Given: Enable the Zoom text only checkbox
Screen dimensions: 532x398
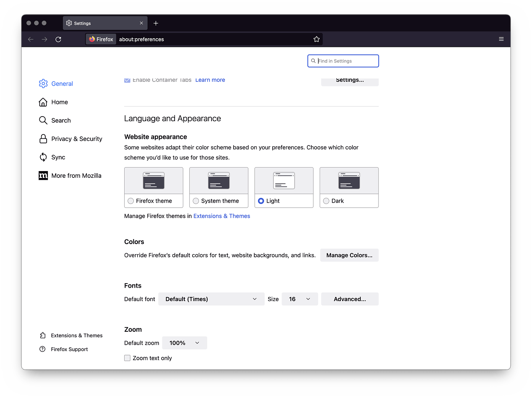Looking at the screenshot, I should click(x=127, y=358).
